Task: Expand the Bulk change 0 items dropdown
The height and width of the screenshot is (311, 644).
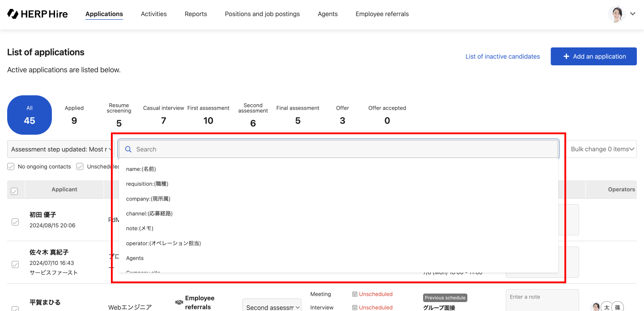Action: [x=603, y=149]
